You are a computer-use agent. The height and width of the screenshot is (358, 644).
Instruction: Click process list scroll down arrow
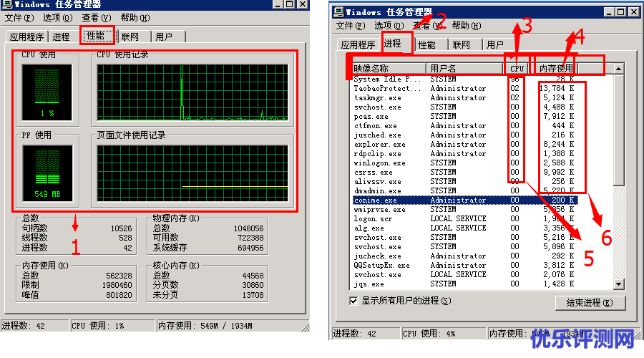(x=618, y=284)
